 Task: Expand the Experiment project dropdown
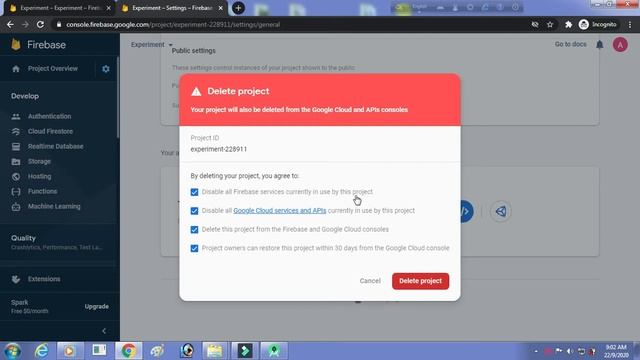pos(152,44)
